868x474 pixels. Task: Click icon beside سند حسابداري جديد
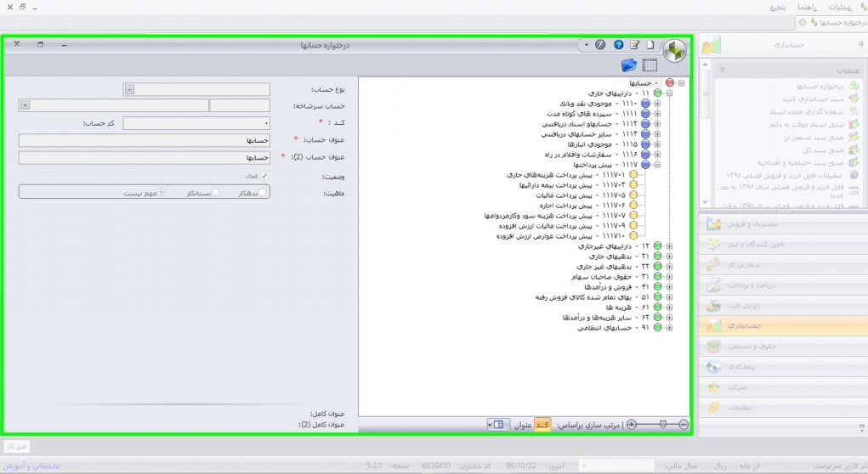(854, 99)
